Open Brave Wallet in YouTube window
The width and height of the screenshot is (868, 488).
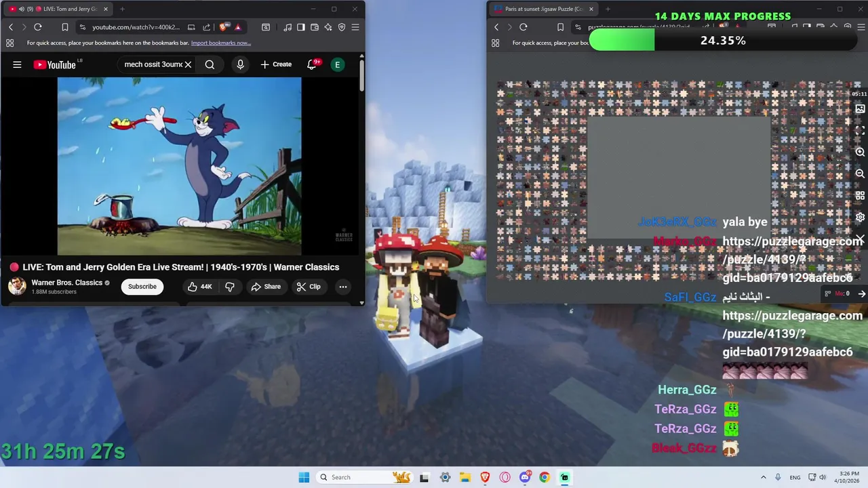click(315, 27)
